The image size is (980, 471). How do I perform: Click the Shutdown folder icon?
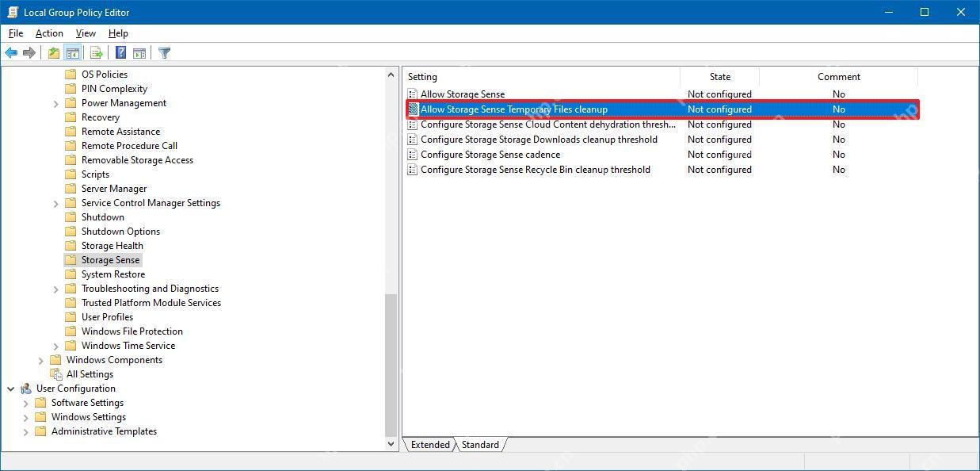click(71, 217)
